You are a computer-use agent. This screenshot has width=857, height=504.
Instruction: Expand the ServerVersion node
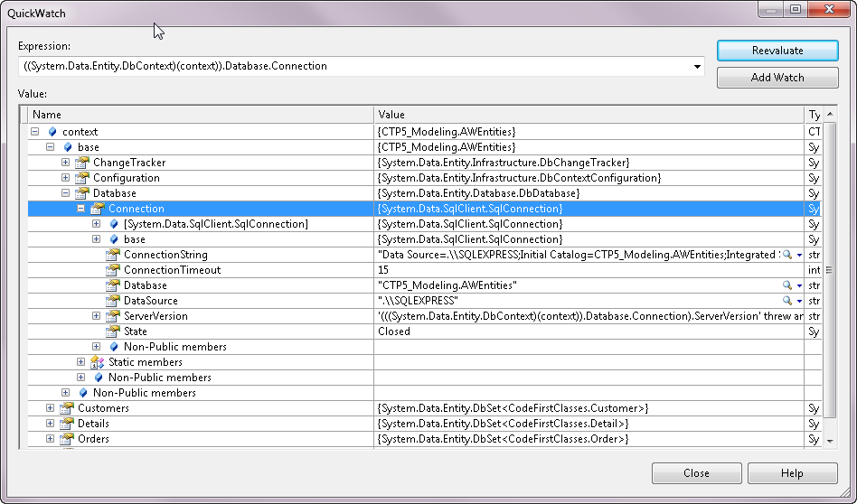(97, 316)
